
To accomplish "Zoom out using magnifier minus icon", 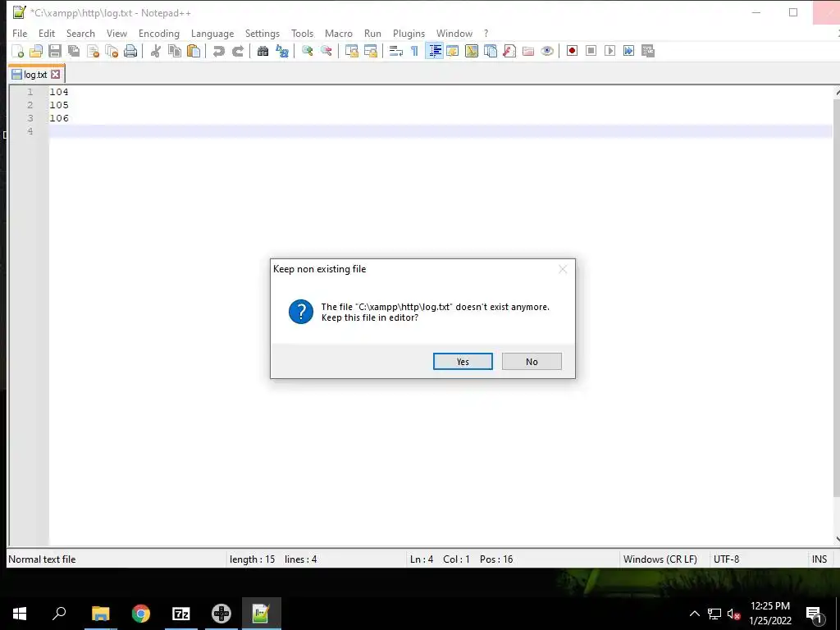I will click(326, 51).
